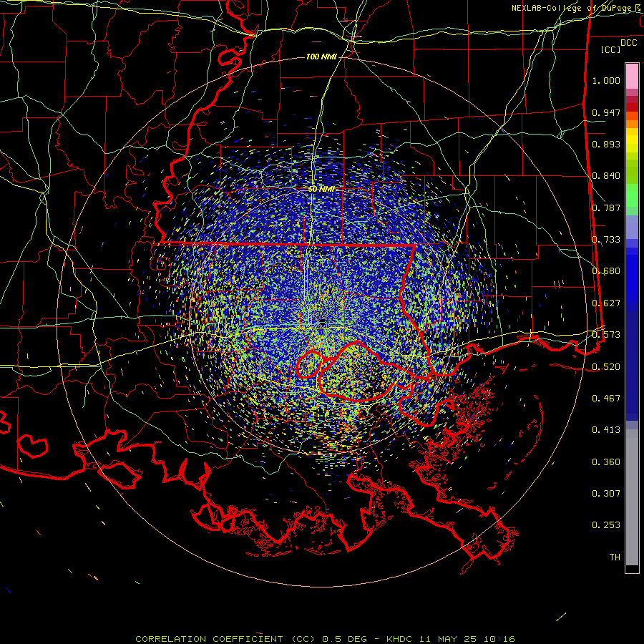Click the 0.947 scale value
644x644 pixels.
606,112
